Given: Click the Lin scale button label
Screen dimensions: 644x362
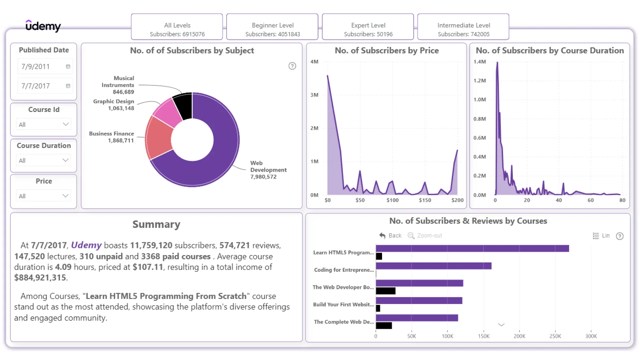Looking at the screenshot, I should pyautogui.click(x=605, y=236).
